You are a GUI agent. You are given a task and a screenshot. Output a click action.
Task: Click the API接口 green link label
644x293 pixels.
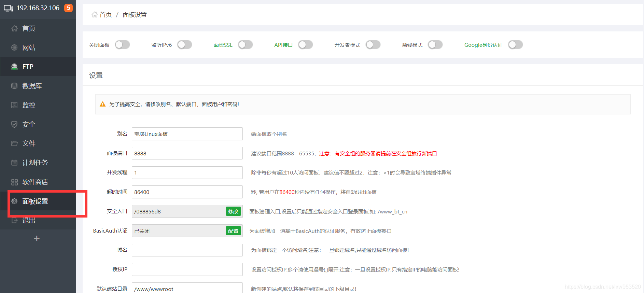click(283, 45)
